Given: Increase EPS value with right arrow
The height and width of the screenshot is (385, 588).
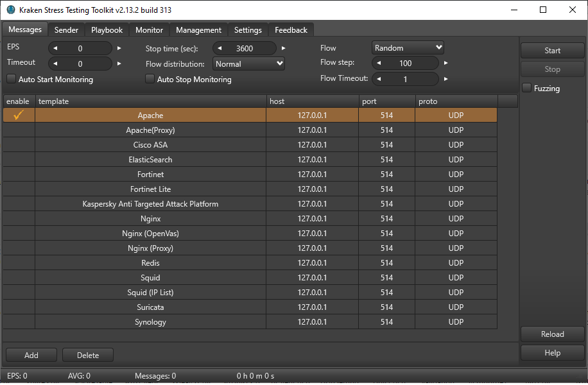Looking at the screenshot, I should point(119,48).
